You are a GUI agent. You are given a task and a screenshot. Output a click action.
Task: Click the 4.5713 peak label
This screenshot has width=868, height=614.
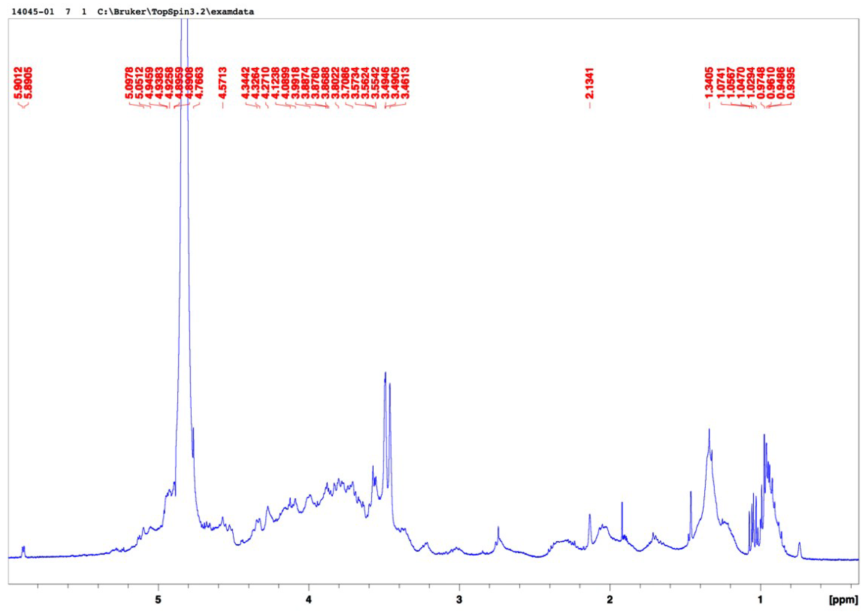tap(223, 83)
